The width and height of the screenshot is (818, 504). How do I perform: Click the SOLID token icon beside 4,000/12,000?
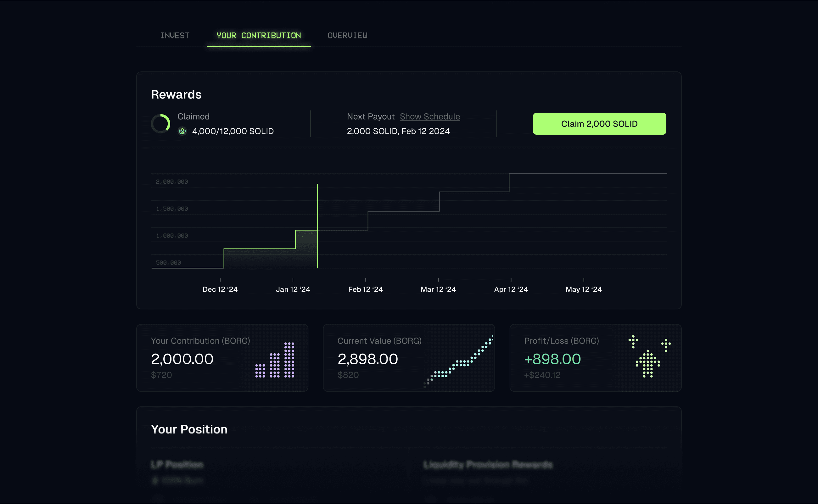coord(182,131)
